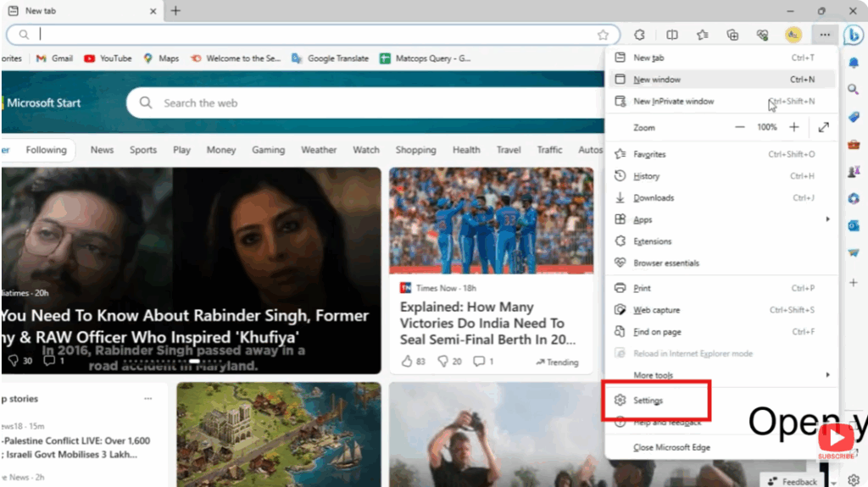Enter full screen via zoom menu icon
This screenshot has width=868, height=487.
click(824, 127)
